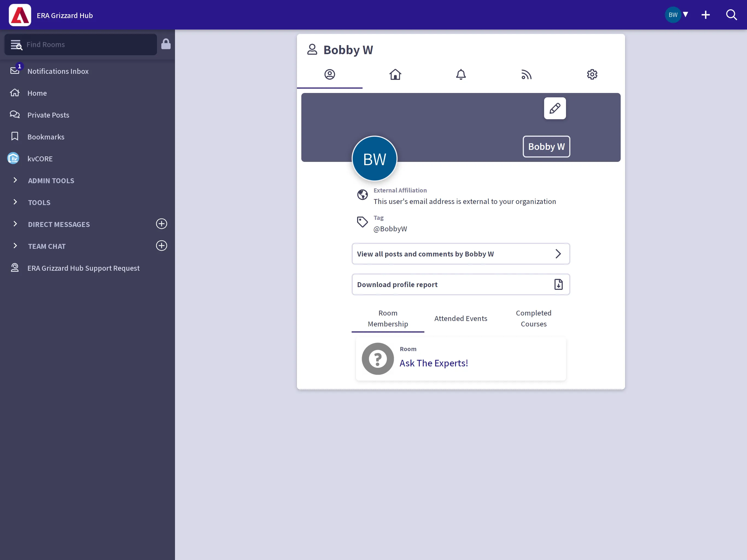Click the edit pencil icon
Viewport: 747px width, 560px height.
(555, 108)
